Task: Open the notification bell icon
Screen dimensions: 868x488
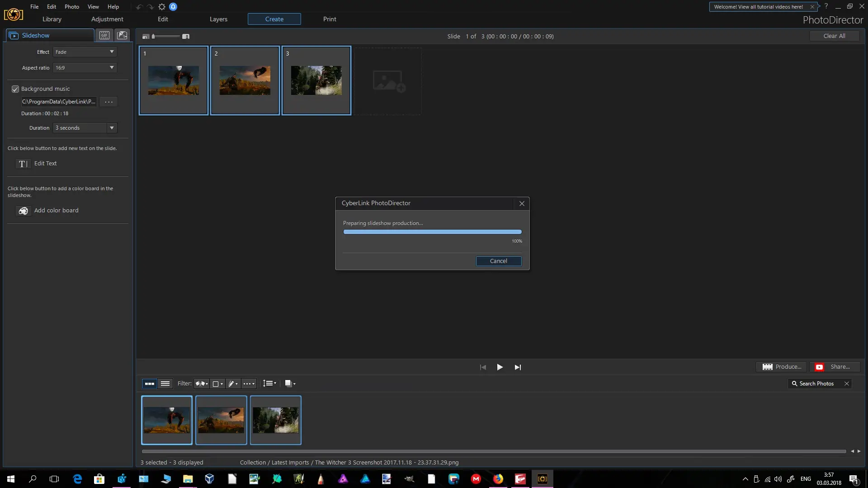Action: [x=173, y=7]
